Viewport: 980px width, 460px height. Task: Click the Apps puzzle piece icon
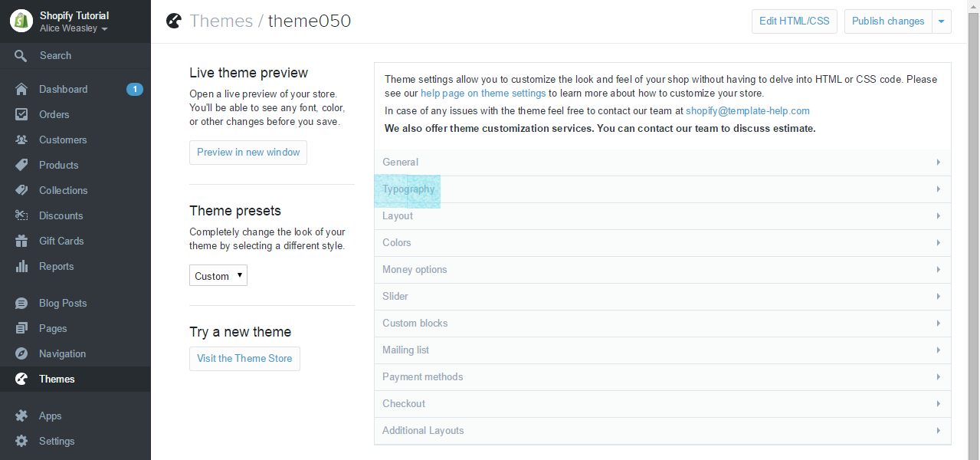pyautogui.click(x=21, y=416)
